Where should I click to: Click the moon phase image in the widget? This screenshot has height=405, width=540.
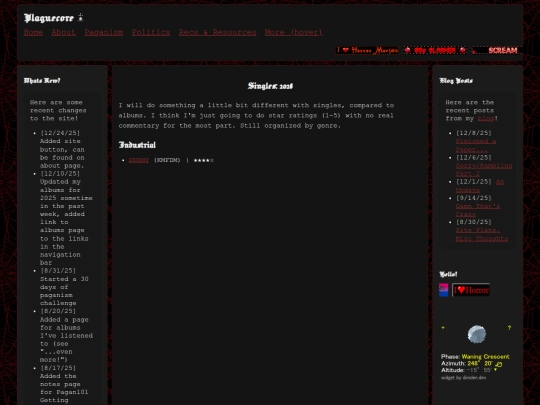[x=477, y=334]
